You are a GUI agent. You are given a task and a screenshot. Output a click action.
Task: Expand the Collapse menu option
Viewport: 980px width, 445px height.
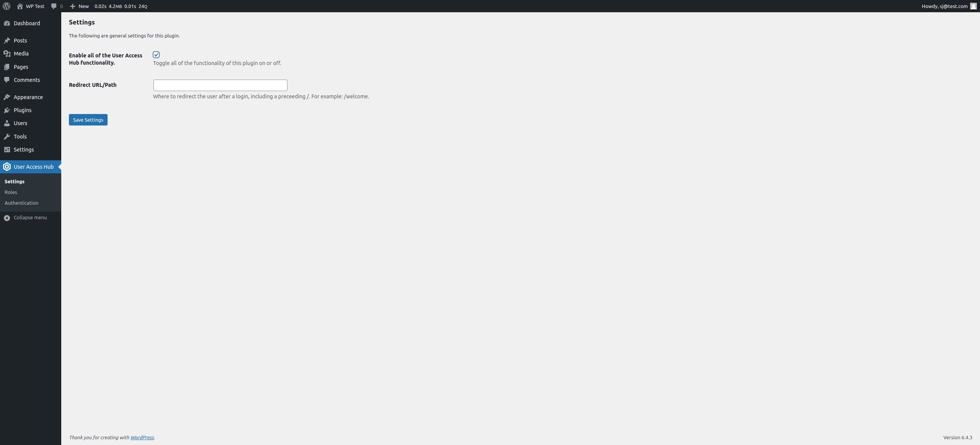pos(30,217)
